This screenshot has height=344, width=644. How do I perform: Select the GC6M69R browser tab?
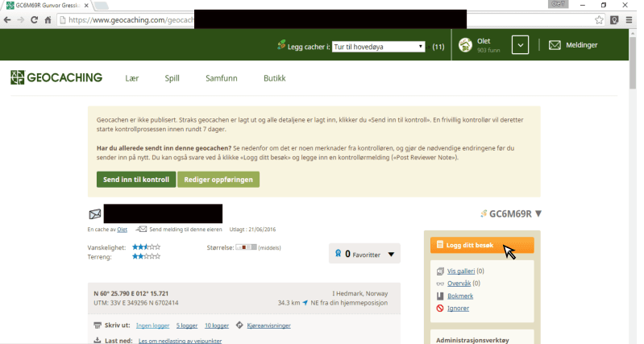pos(48,6)
